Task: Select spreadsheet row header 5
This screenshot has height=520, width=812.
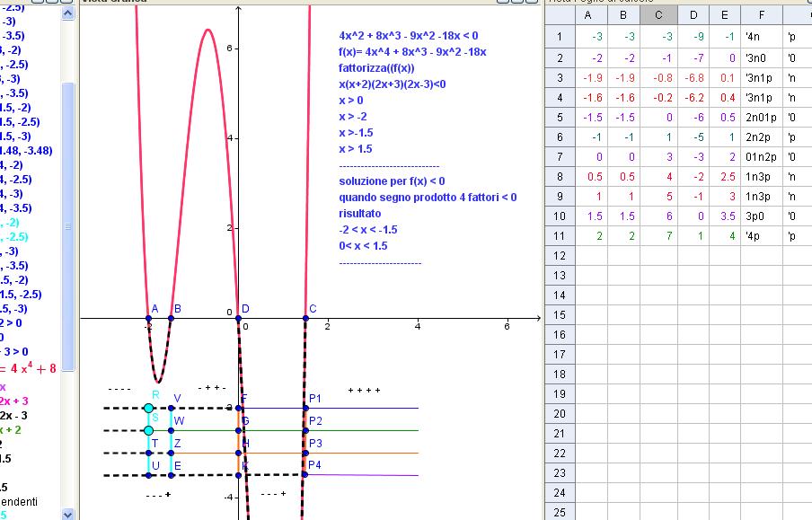Action: coord(560,117)
